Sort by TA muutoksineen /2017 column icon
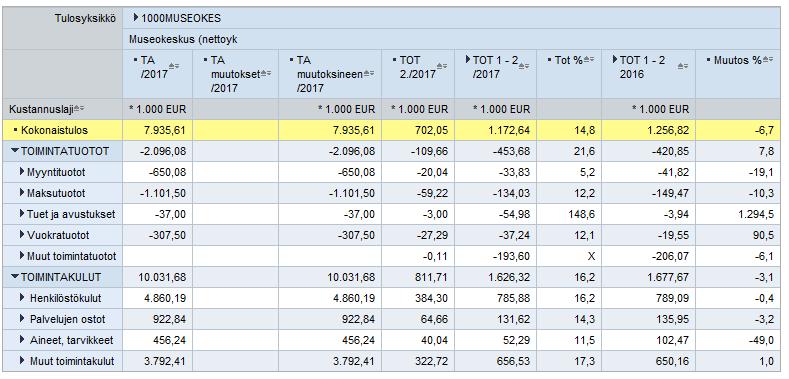 (369, 73)
